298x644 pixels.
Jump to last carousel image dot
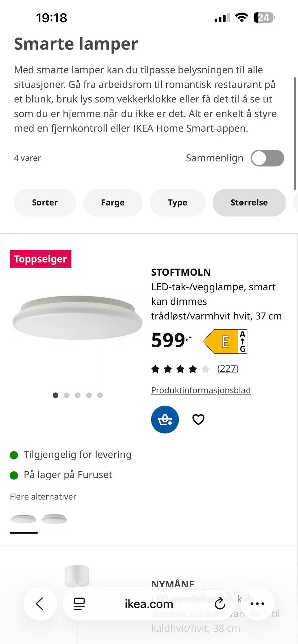click(100, 395)
